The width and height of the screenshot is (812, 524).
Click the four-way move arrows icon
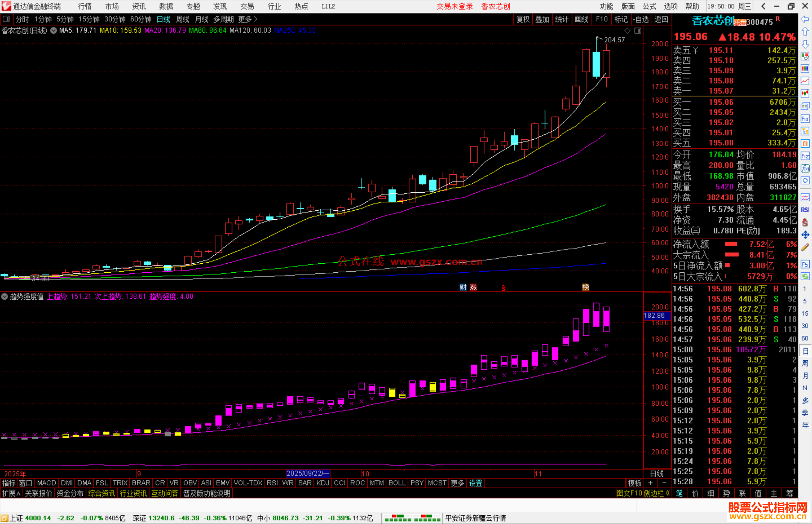[x=805, y=235]
